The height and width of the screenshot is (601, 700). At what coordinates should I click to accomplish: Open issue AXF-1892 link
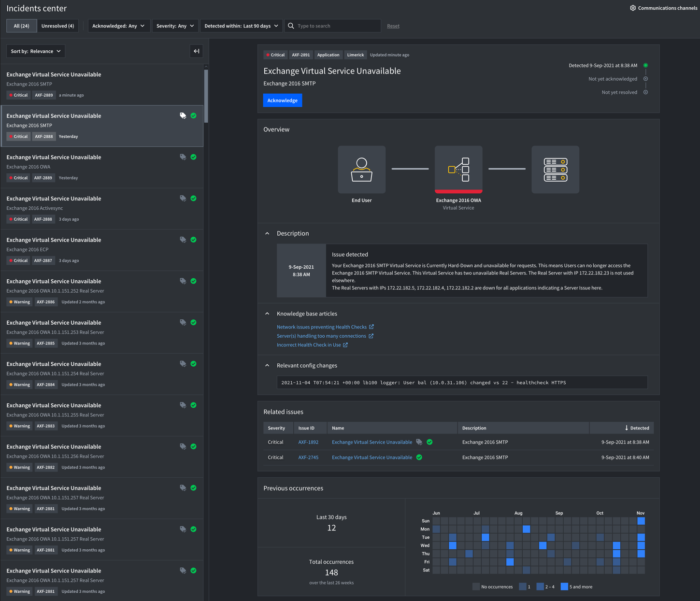pyautogui.click(x=308, y=442)
